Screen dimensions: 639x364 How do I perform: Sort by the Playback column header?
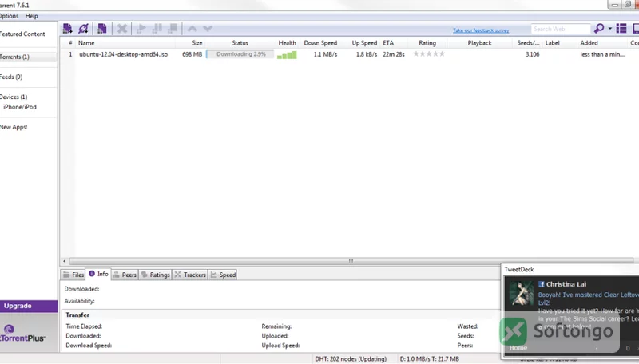(x=480, y=43)
